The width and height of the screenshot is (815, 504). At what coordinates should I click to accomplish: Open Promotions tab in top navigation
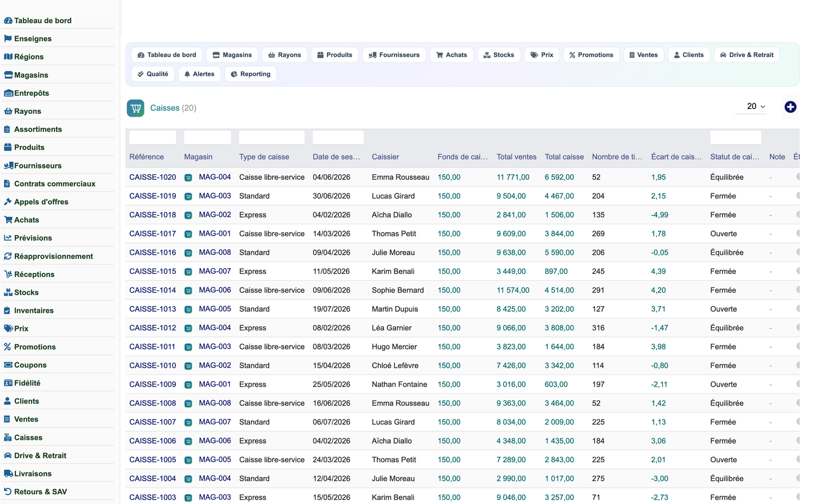(591, 55)
